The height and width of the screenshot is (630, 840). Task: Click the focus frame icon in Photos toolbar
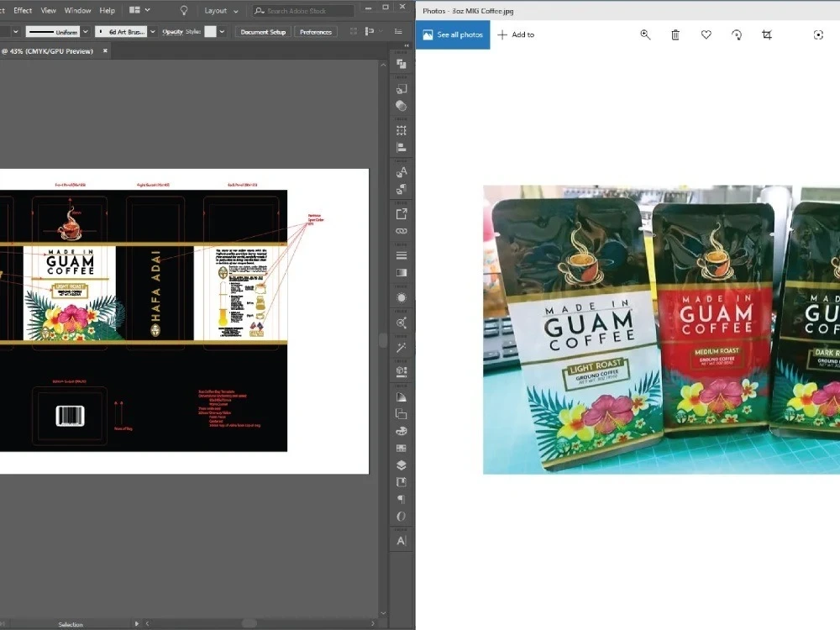point(818,34)
